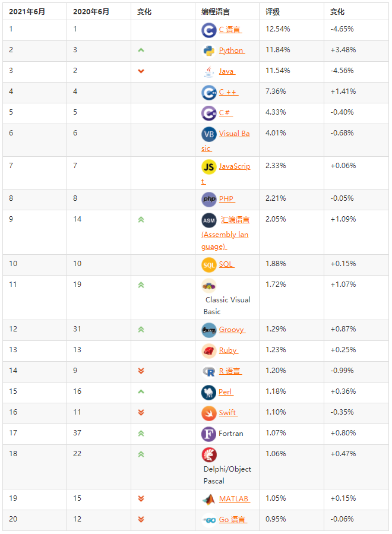Click the yellow JavaScript JS icon
The width and height of the screenshot is (392, 534).
(x=208, y=167)
